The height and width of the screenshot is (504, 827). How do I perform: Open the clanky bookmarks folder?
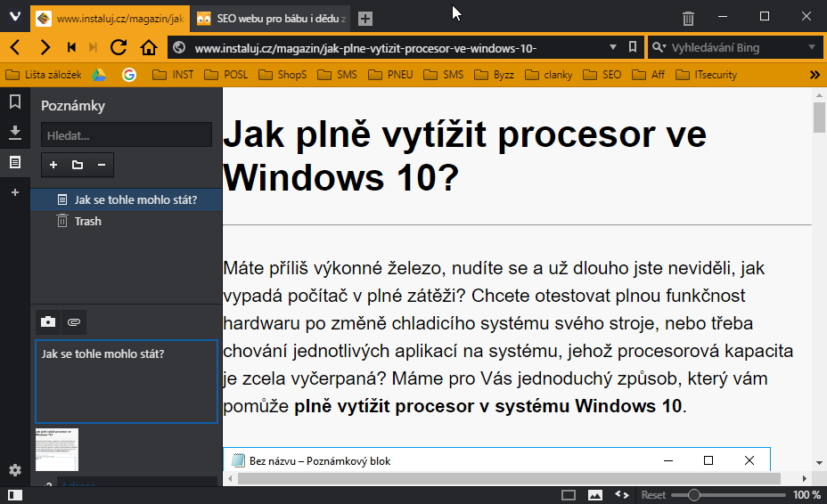[x=549, y=75]
